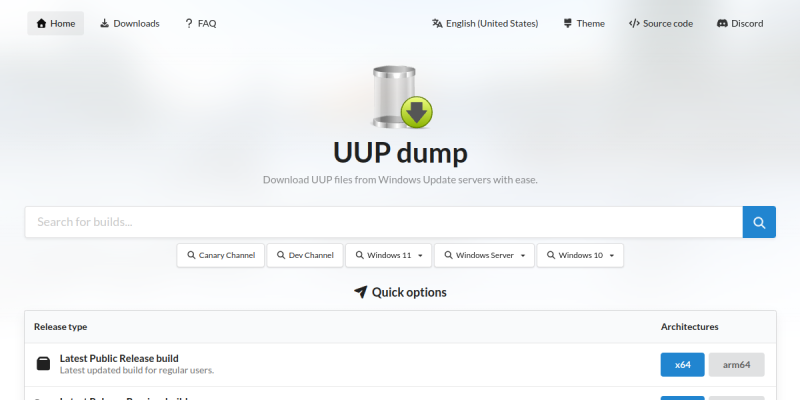Image resolution: width=800 pixels, height=400 pixels.
Task: Click the Latest Public Release build title
Action: pyautogui.click(x=119, y=358)
